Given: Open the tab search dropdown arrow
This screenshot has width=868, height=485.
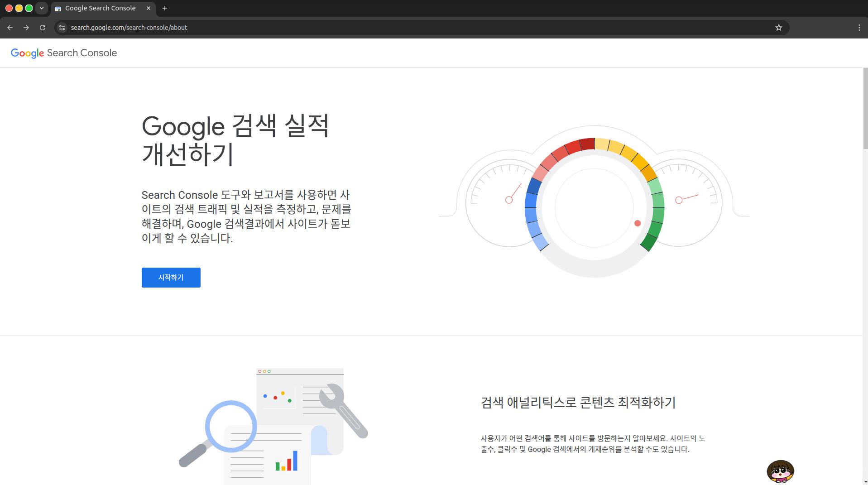Looking at the screenshot, I should [42, 8].
